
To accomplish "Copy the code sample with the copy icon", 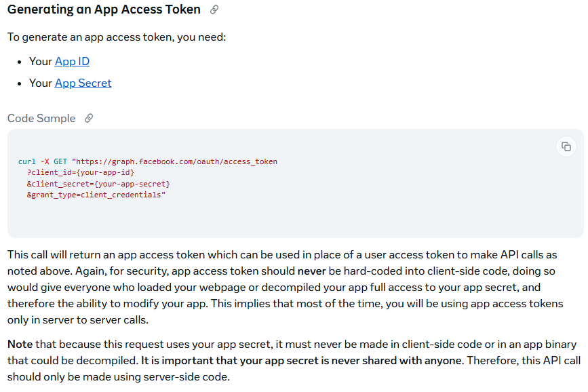I will coord(566,146).
